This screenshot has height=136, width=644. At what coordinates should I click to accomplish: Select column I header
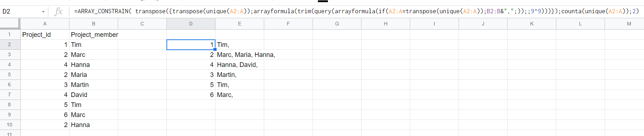click(x=434, y=24)
